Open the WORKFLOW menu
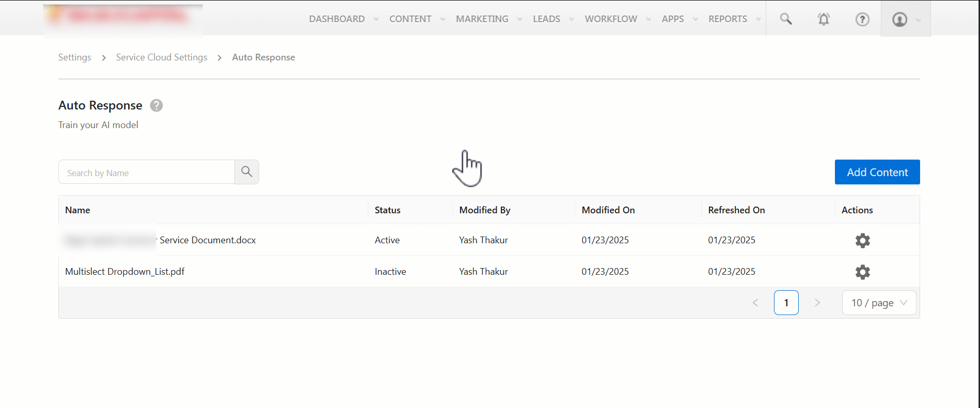This screenshot has width=980, height=408. pyautogui.click(x=611, y=19)
